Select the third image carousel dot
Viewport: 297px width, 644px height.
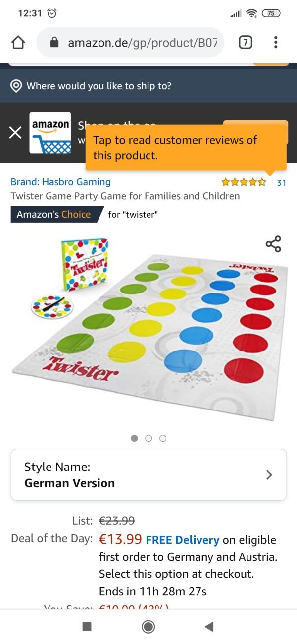163,438
